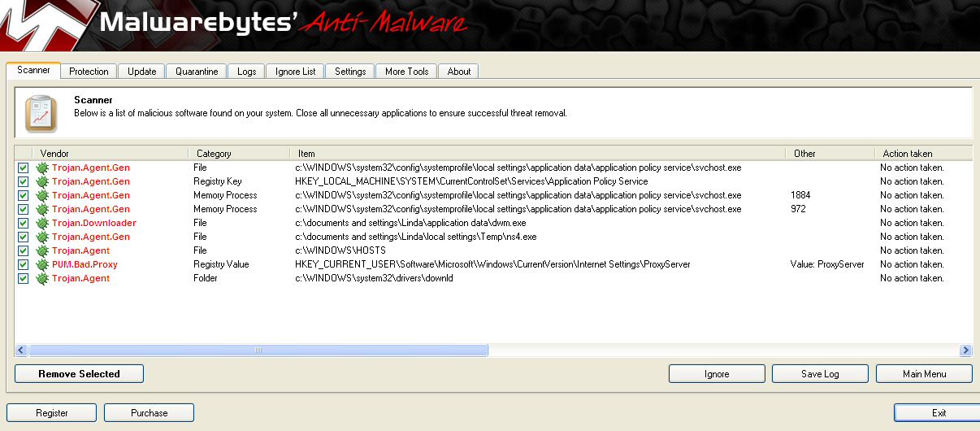Uncheck the PUM.Bad.Proxy checkbox

tap(23, 264)
